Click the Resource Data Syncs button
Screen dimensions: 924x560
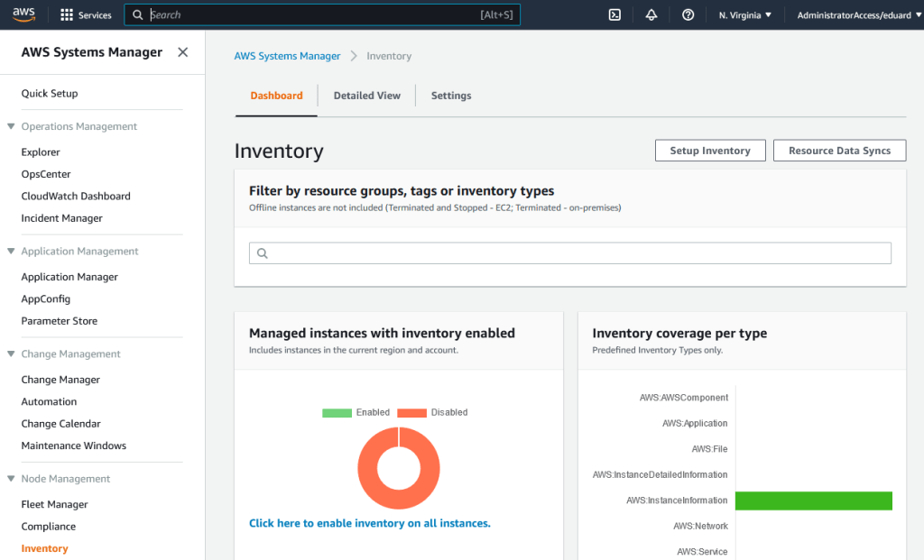pyautogui.click(x=839, y=151)
